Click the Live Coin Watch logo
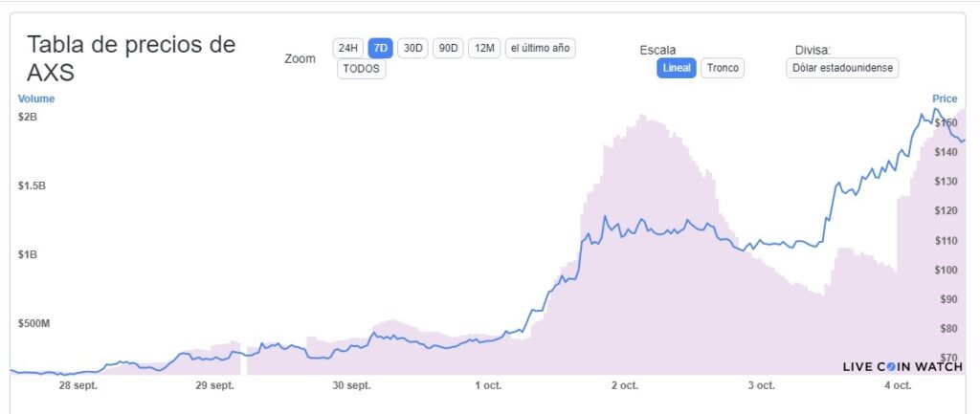Image resolution: width=980 pixels, height=414 pixels. (x=902, y=366)
